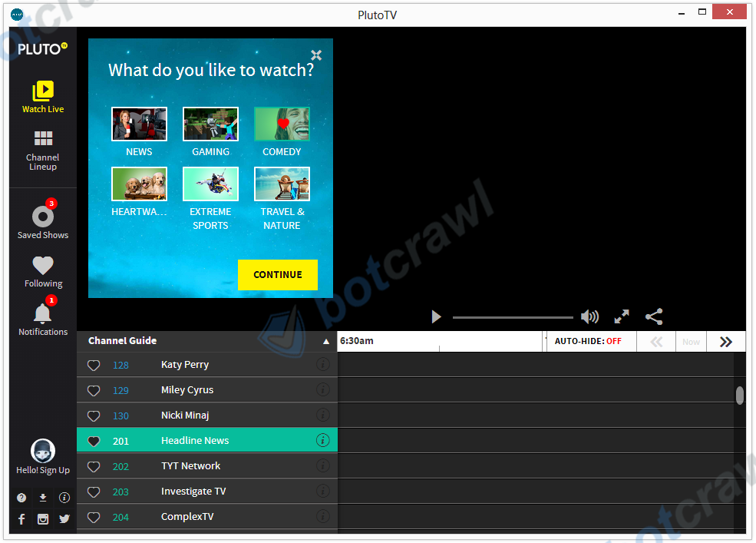Viewport: 756px width, 543px height.
Task: Show info for Miley Cyrus channel
Action: (323, 389)
